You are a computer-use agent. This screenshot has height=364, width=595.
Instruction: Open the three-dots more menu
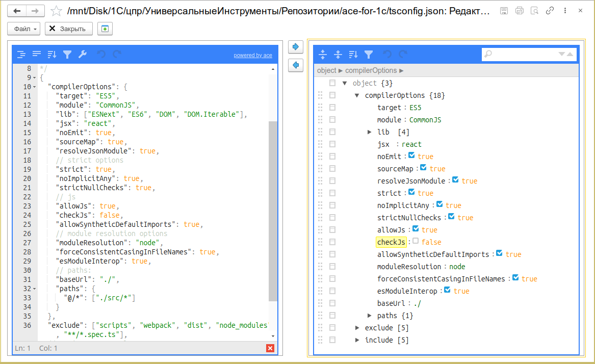click(x=565, y=11)
